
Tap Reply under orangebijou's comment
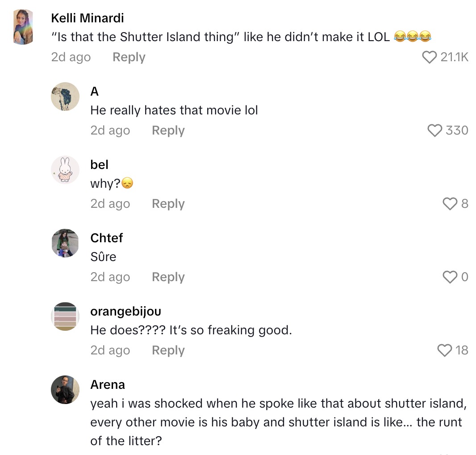click(168, 350)
